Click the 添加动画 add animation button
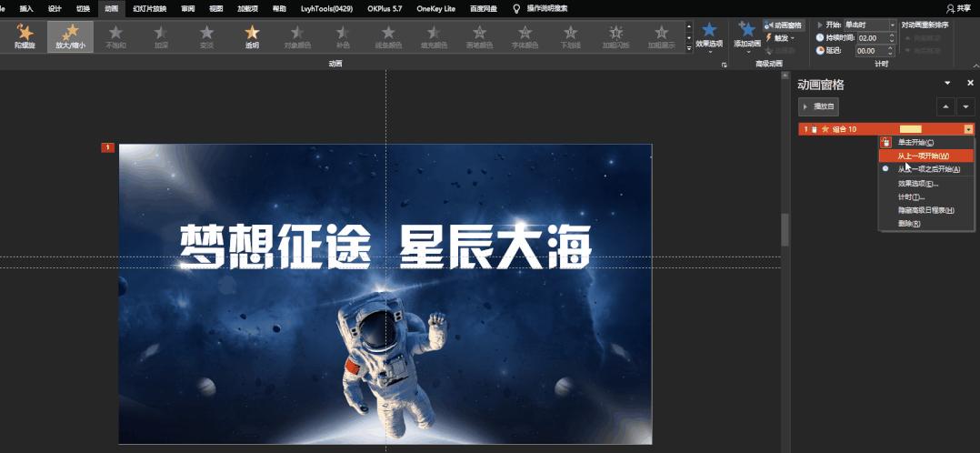This screenshot has height=453, width=980. tap(747, 37)
